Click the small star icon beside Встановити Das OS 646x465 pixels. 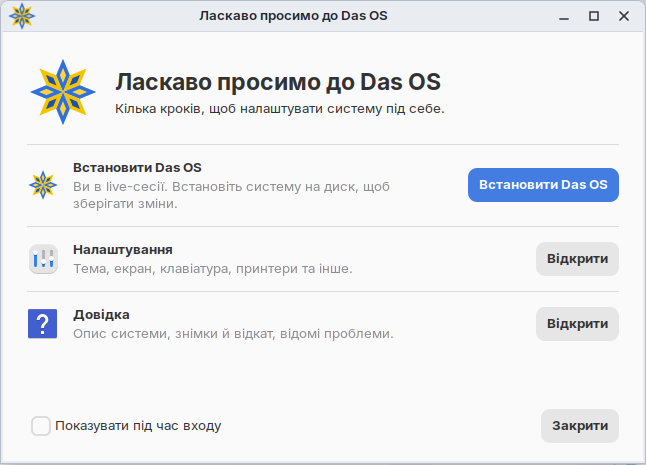coord(43,185)
